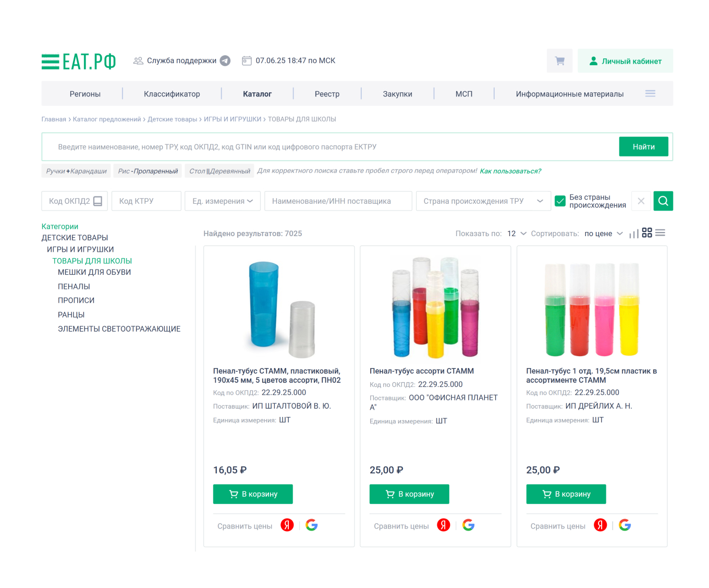This screenshot has width=709, height=588.
Task: Add ИП ДРЕЙЛИХ А. Н. product to cart
Action: point(566,494)
